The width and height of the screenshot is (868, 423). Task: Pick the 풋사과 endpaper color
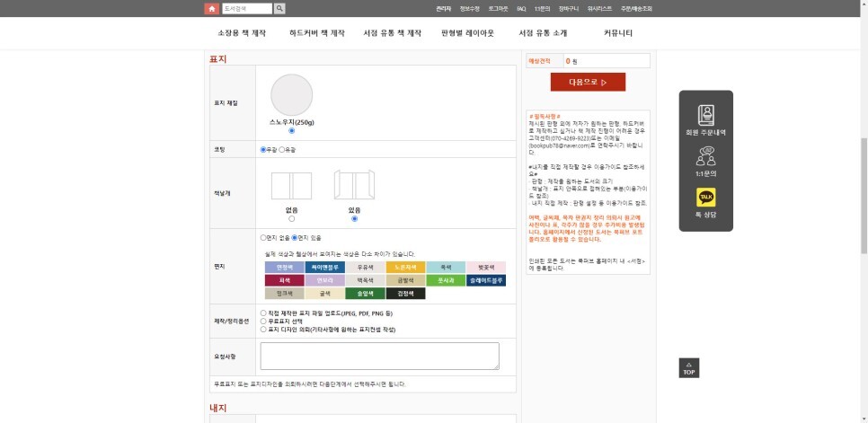[446, 280]
